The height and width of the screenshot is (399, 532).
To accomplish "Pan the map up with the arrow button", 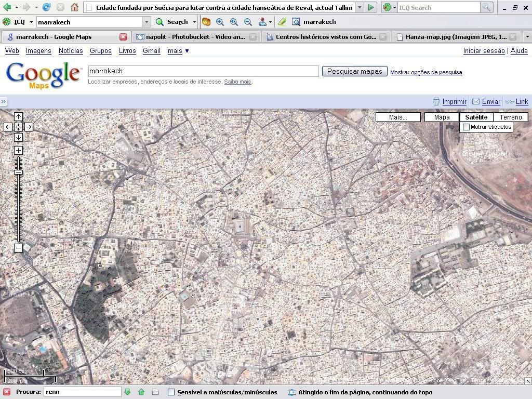I will 18,117.
